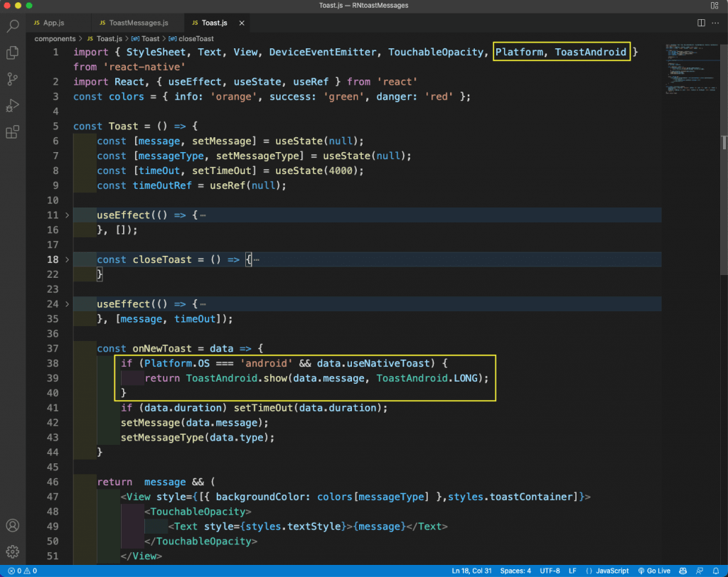
Task: Collapse the useEffect block on line 11
Action: coord(66,215)
